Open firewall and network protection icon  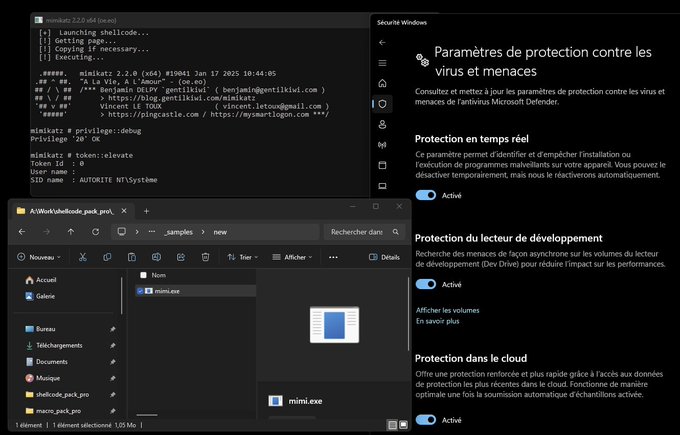click(382, 145)
